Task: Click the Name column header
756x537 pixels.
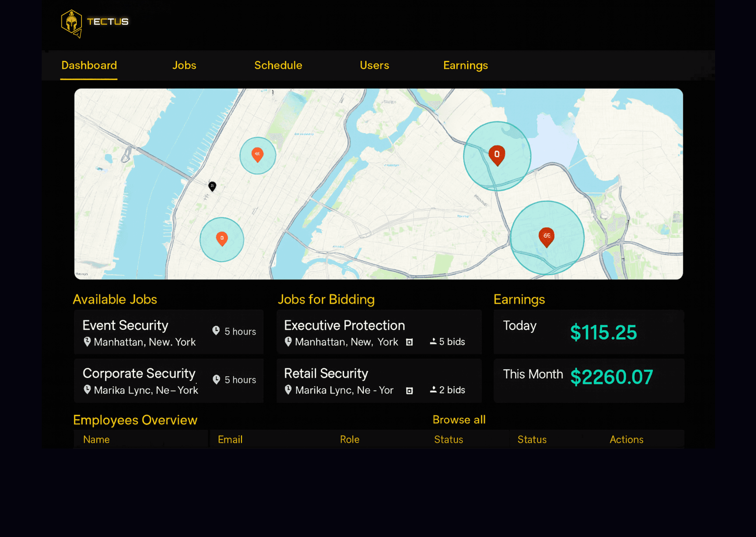Action: [x=96, y=439]
